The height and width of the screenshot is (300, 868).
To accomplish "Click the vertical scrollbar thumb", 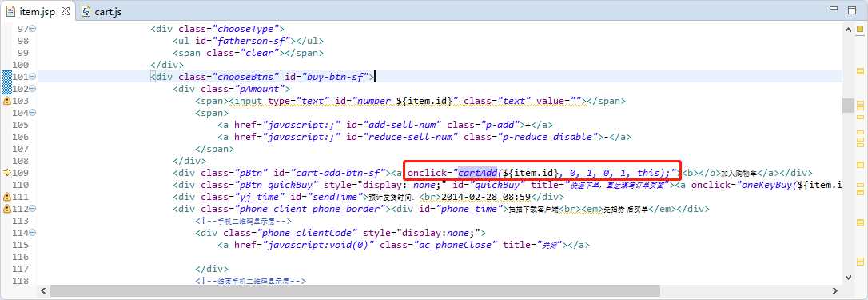I will click(847, 105).
